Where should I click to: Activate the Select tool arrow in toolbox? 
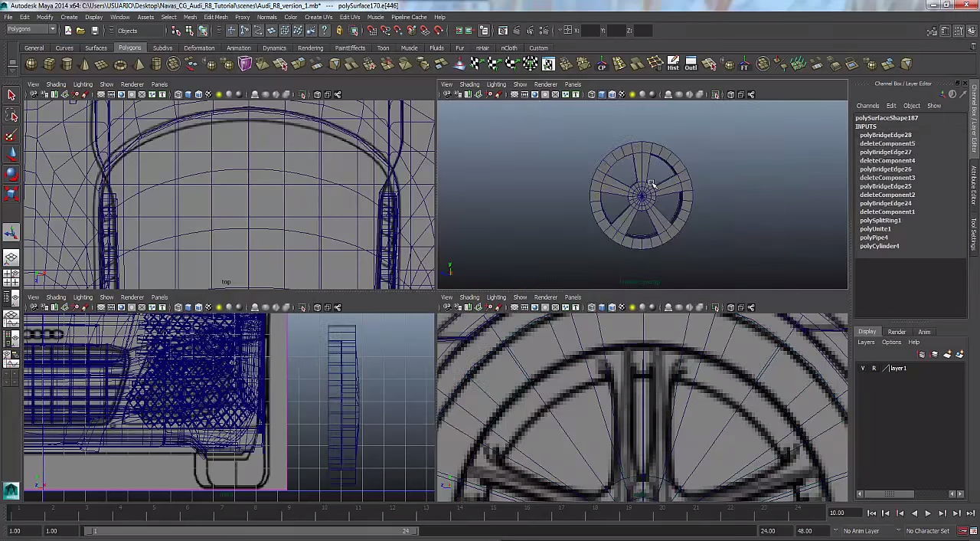[11, 95]
